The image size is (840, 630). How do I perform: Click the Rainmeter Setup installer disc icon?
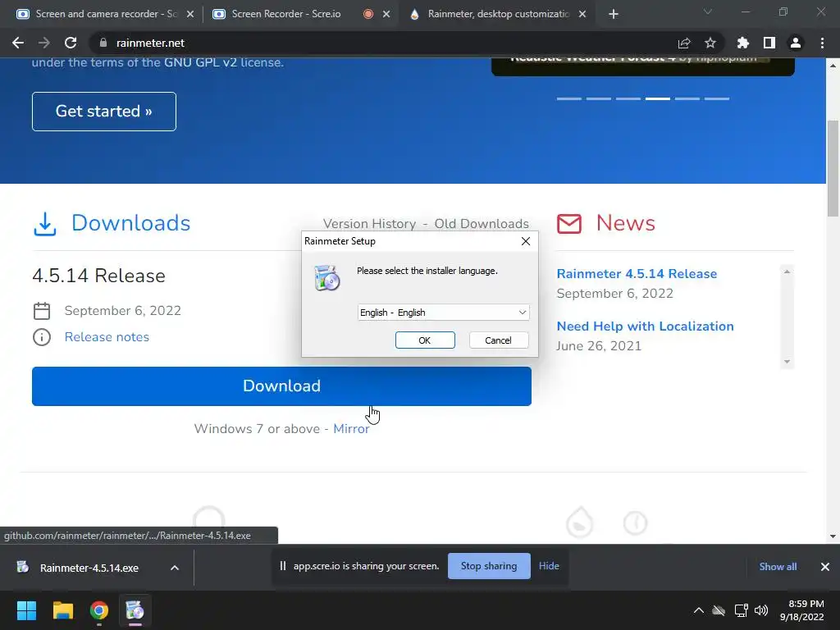click(326, 277)
